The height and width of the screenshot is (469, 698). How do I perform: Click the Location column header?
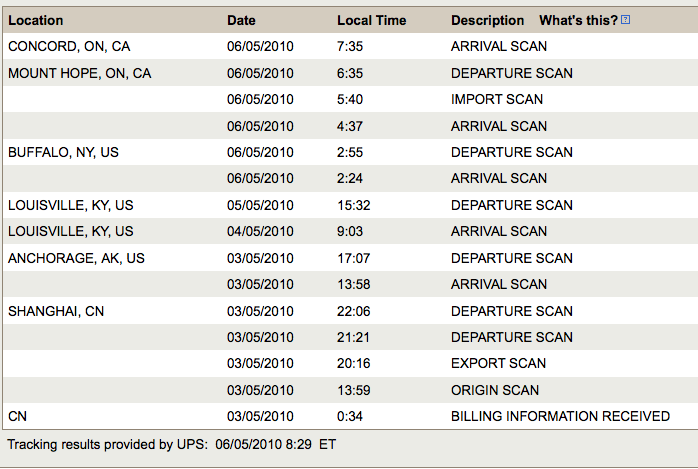coord(36,20)
